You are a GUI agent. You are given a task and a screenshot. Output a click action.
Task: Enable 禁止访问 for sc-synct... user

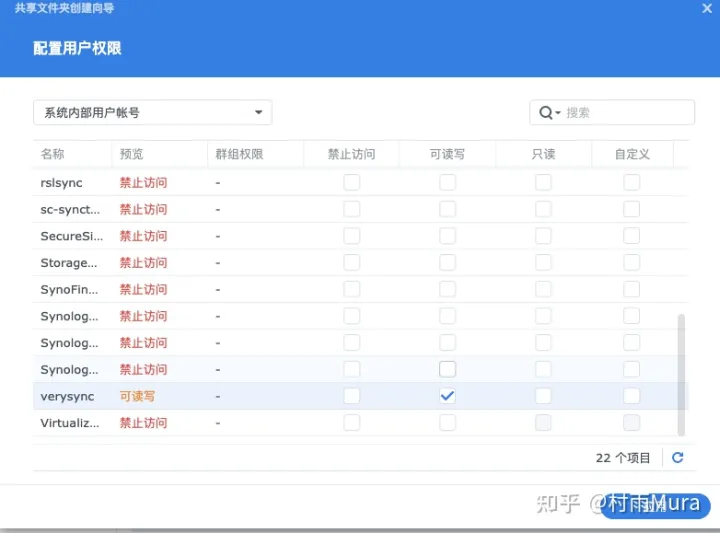click(x=352, y=209)
